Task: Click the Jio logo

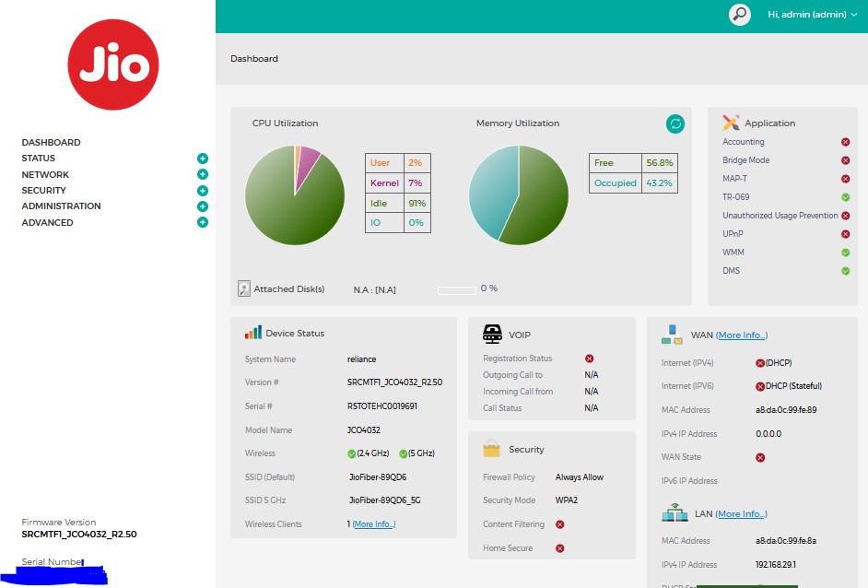Action: pos(113,65)
